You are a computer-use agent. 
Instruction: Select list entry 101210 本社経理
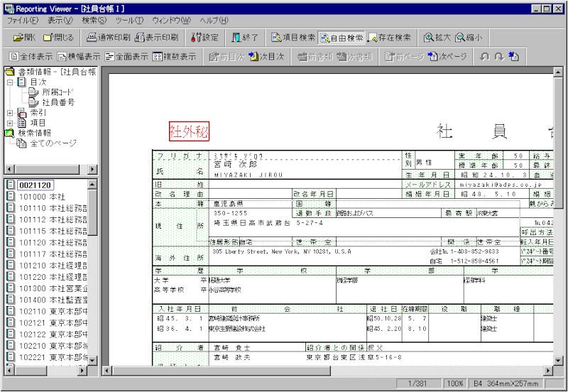[53, 266]
